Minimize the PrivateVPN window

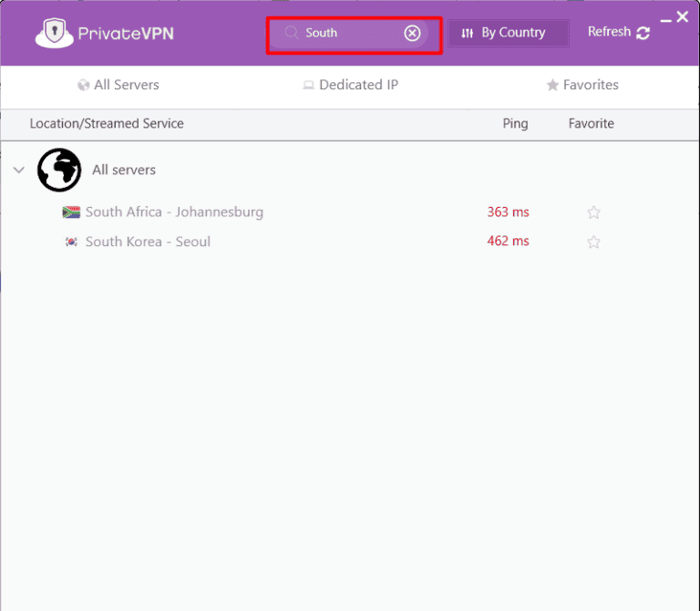coord(665,20)
